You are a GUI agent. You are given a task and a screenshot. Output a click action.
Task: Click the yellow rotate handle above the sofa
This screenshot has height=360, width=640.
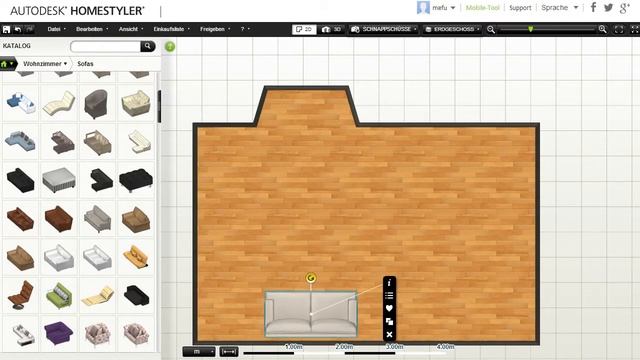tap(311, 278)
